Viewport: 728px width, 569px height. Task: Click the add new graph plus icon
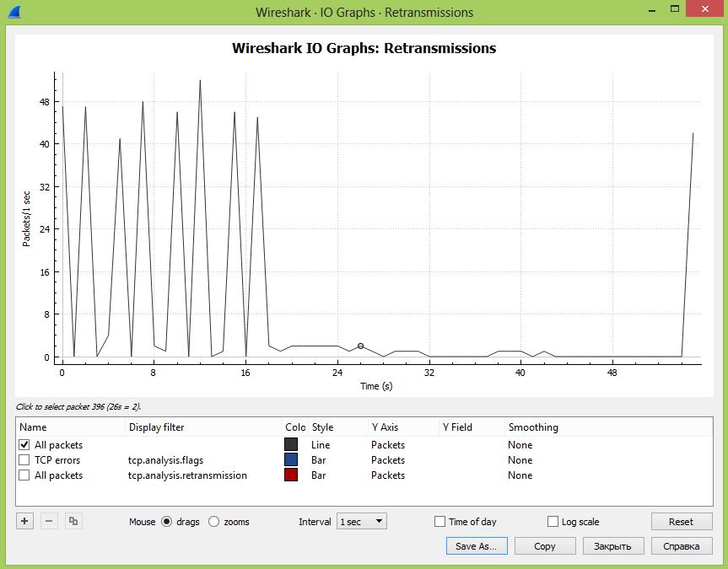(24, 521)
